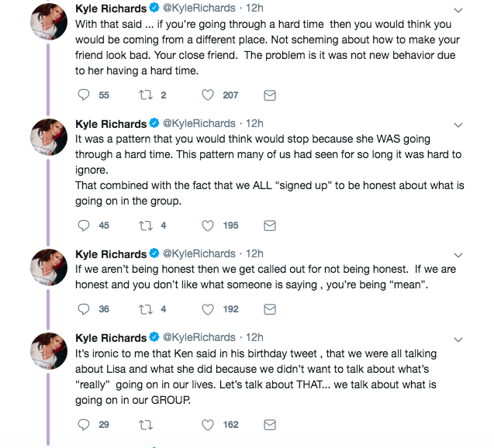The width and height of the screenshot is (494, 448).
Task: Expand options for the "It was a pattern" tweet
Action: tap(458, 125)
